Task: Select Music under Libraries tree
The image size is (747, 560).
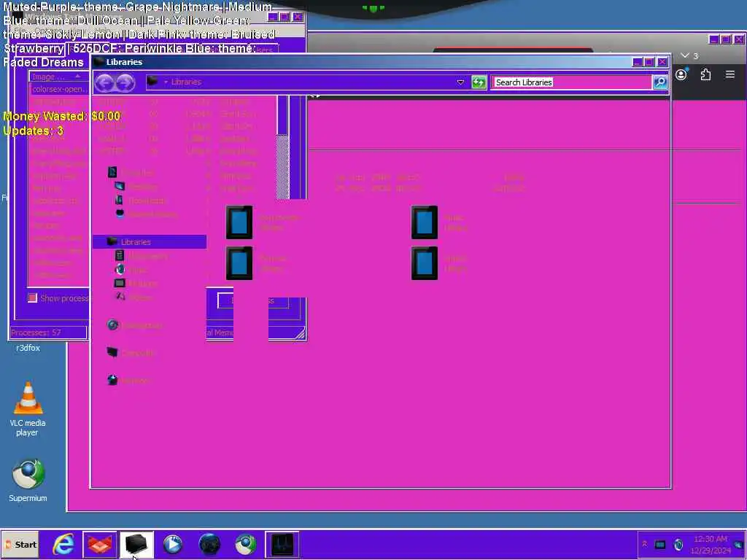Action: (x=131, y=270)
